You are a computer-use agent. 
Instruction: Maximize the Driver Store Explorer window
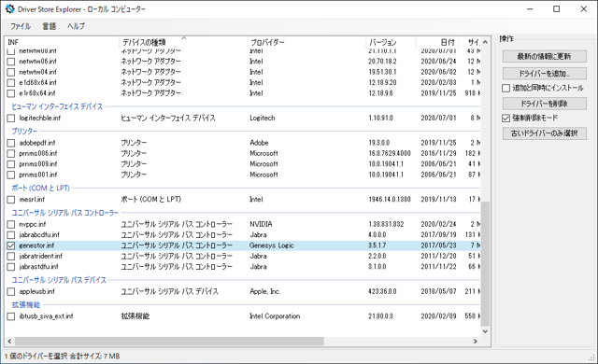click(557, 9)
